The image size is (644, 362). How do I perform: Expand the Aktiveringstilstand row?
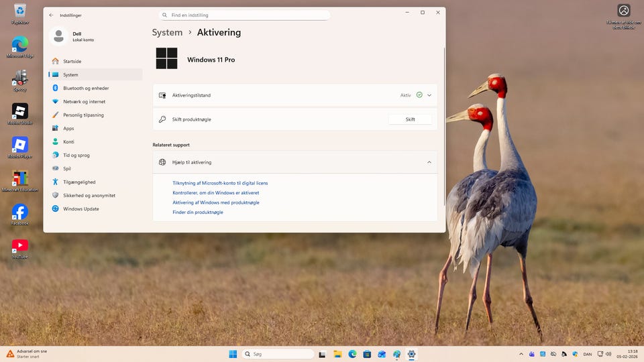coord(429,95)
